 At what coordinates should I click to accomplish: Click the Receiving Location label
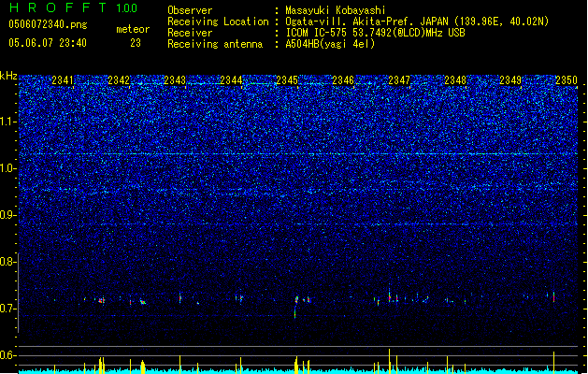(218, 22)
